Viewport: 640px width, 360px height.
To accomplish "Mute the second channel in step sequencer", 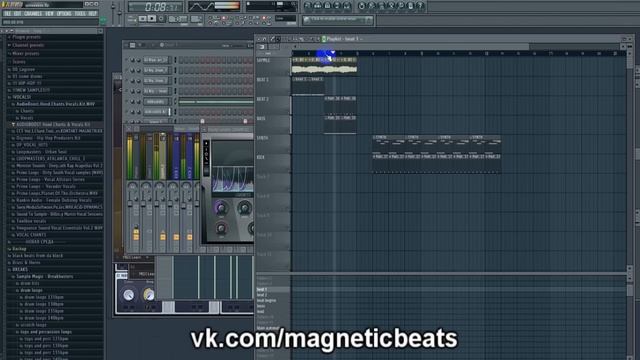I will point(126,70).
